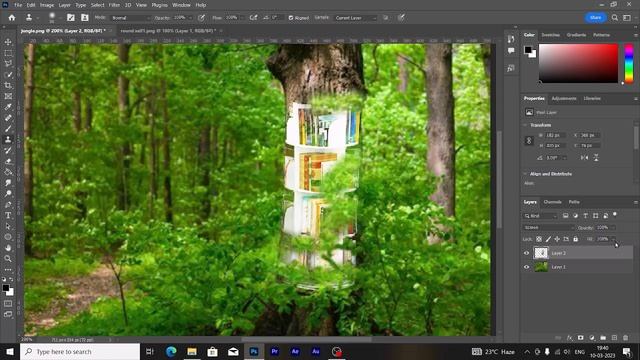This screenshot has height=360, width=640.
Task: Select the Eyedropper tool
Action: pos(8,107)
